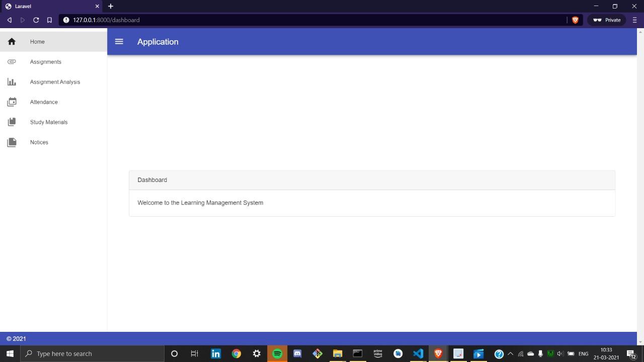Close the Laravel tab
Screen dimensions: 644x362
[x=97, y=7]
